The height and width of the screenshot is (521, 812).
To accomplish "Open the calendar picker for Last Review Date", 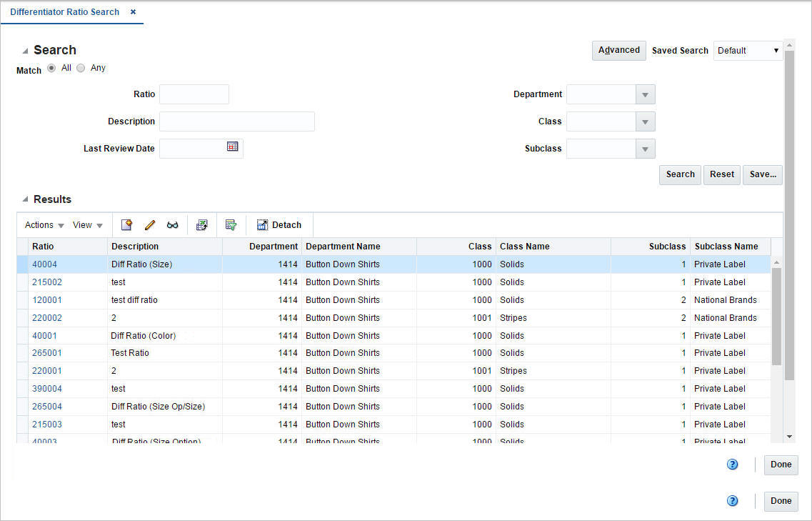I will [x=231, y=147].
